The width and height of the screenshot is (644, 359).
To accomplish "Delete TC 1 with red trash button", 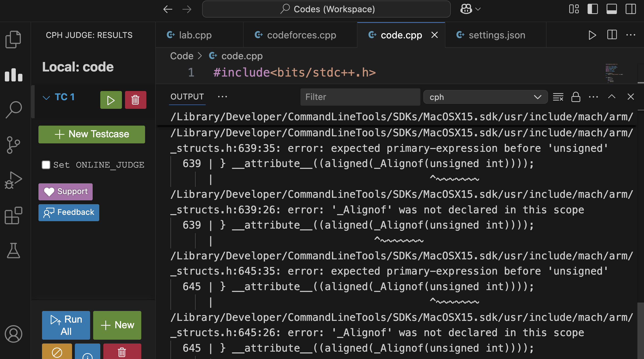I will point(135,100).
